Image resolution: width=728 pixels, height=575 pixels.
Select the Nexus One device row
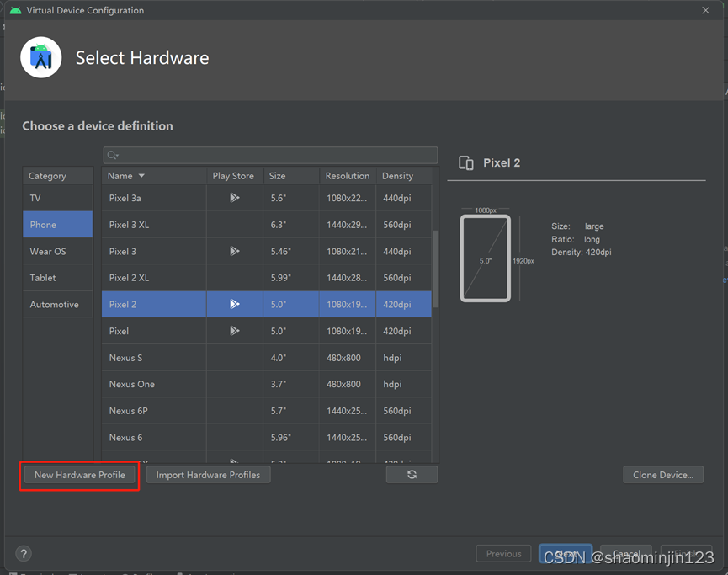pyautogui.click(x=267, y=384)
